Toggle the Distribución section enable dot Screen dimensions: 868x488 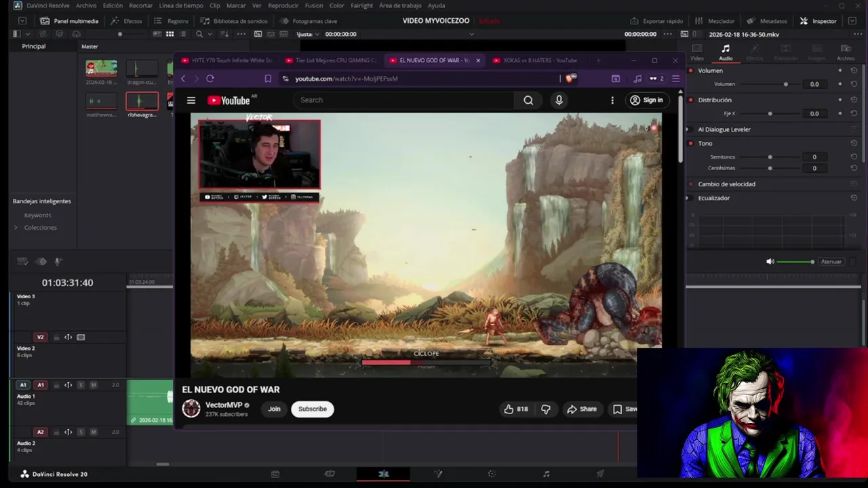tap(691, 100)
